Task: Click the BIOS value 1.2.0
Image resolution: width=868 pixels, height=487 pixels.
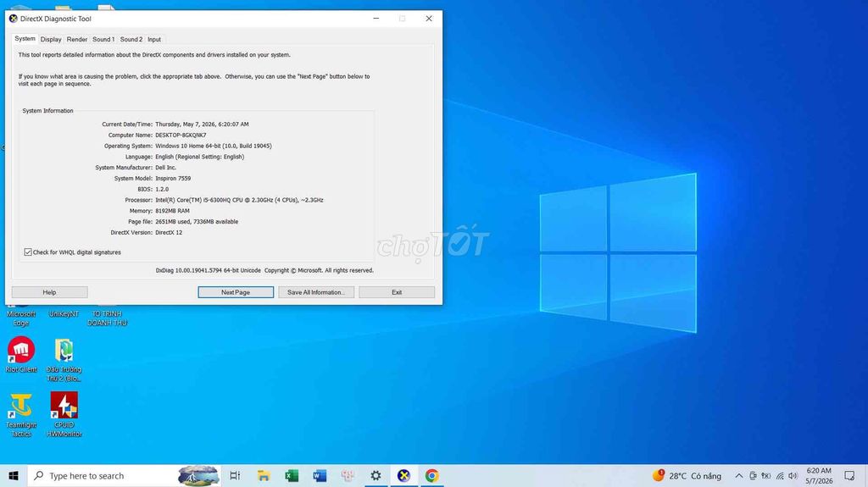Action: (x=162, y=189)
